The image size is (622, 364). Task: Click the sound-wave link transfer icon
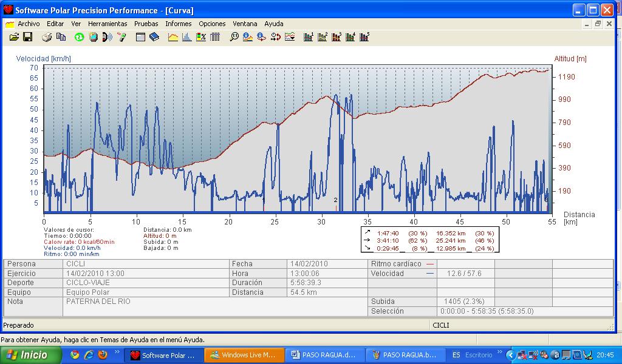(x=107, y=37)
